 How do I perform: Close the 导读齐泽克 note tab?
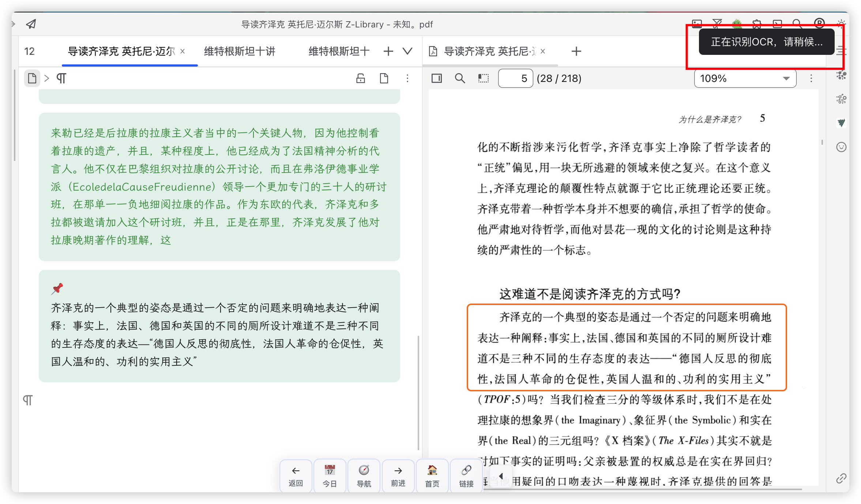pyautogui.click(x=183, y=51)
